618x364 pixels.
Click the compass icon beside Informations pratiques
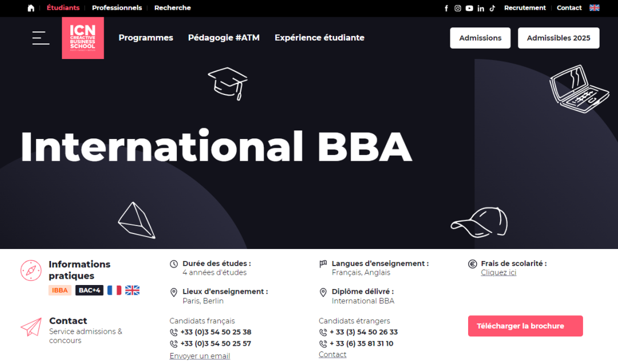pyautogui.click(x=31, y=271)
